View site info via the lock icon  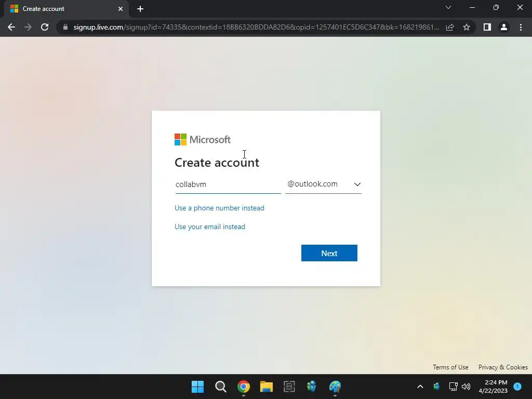click(65, 27)
